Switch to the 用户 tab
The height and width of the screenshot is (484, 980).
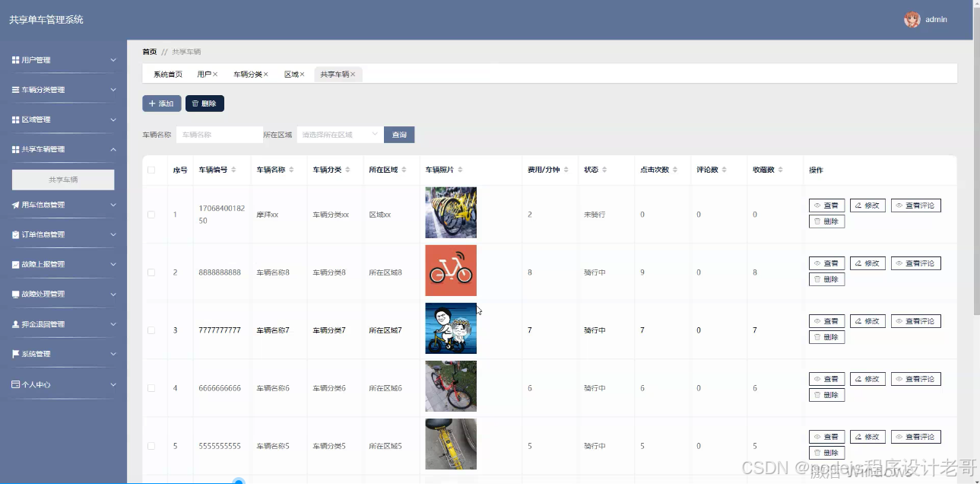click(204, 75)
